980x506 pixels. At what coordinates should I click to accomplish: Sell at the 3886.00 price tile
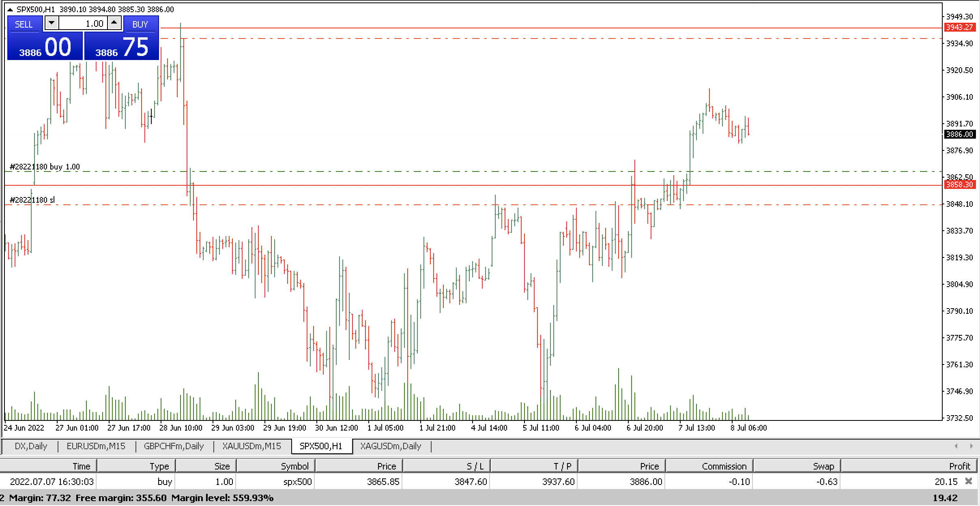point(45,47)
